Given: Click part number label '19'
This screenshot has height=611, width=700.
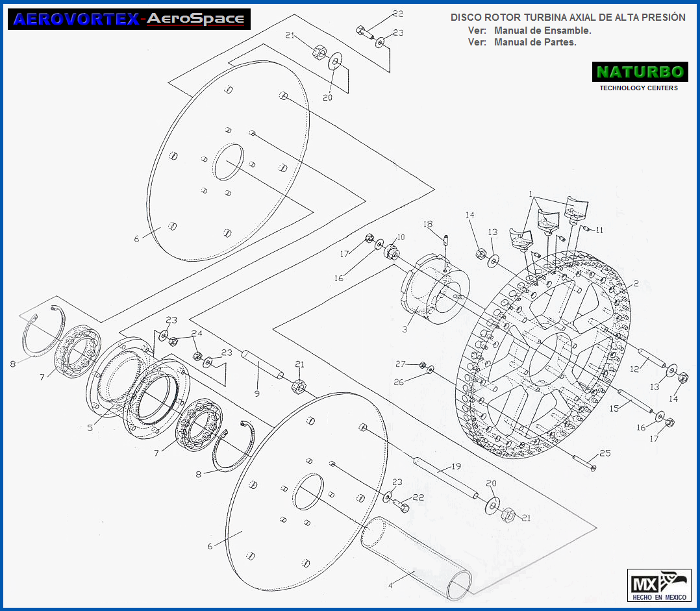Looking at the screenshot, I should point(456,466).
